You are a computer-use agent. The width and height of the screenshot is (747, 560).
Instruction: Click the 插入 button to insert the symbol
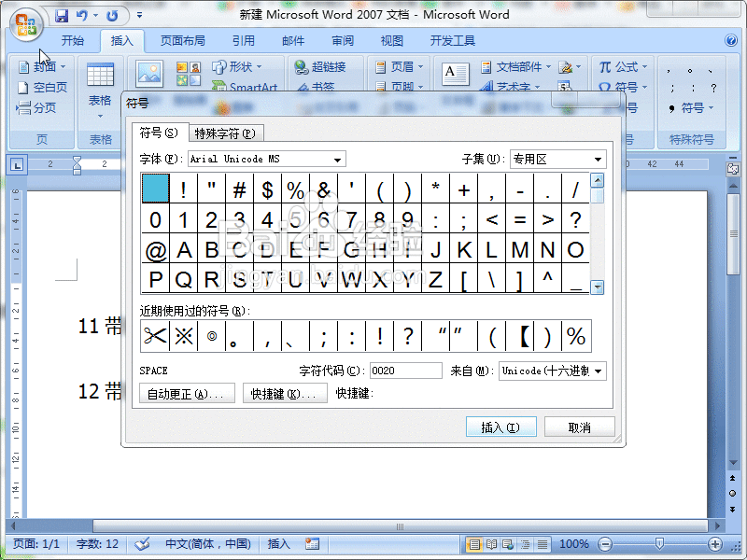click(x=501, y=427)
